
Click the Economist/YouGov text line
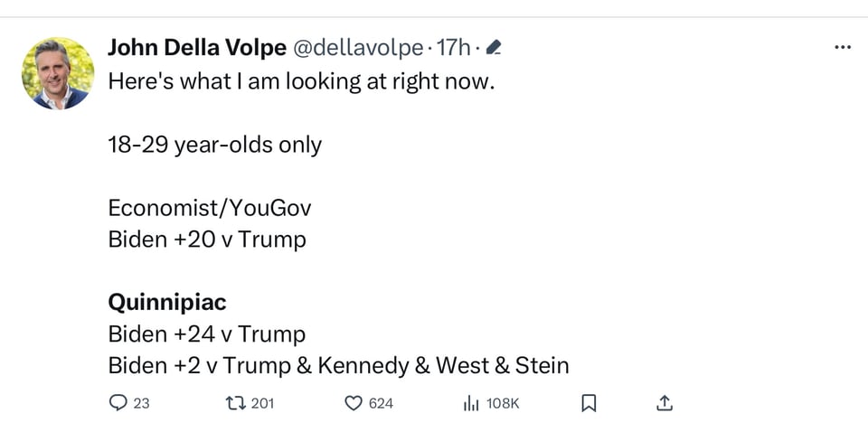210,208
